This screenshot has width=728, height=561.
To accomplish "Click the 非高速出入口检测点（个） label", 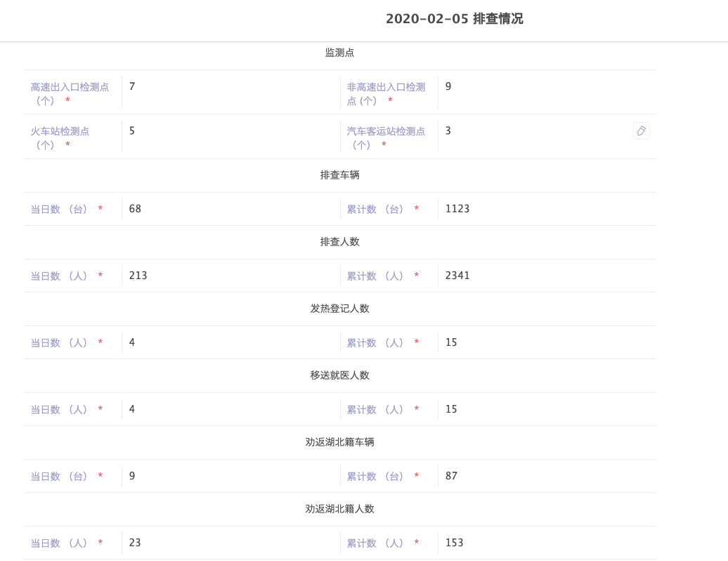I will pos(386,93).
